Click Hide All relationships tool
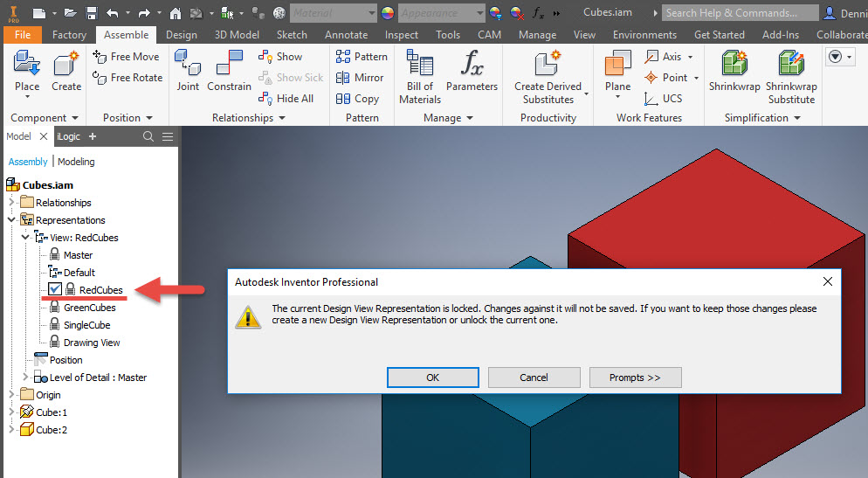 coord(286,99)
